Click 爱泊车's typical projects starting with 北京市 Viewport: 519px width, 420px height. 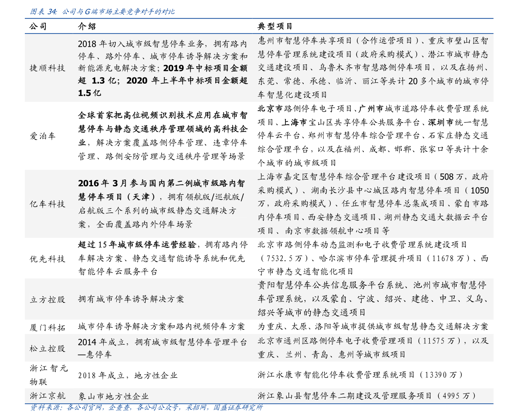click(373, 135)
